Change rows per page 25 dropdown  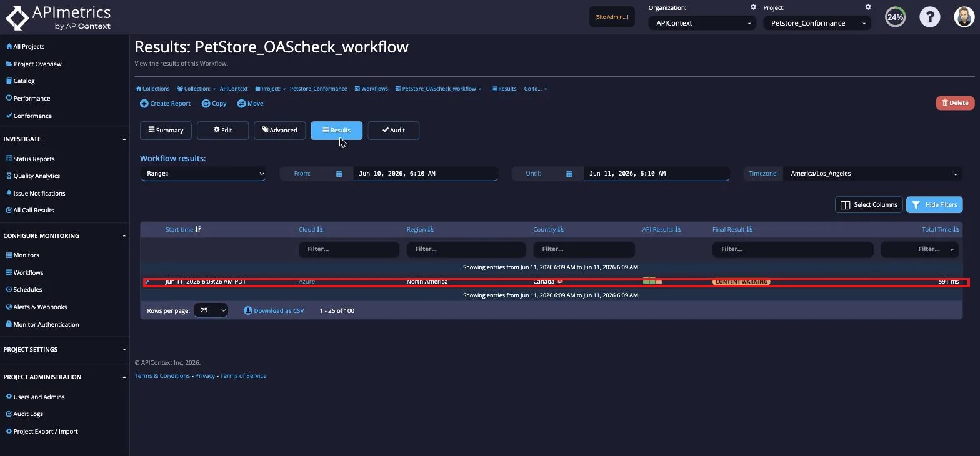point(211,310)
